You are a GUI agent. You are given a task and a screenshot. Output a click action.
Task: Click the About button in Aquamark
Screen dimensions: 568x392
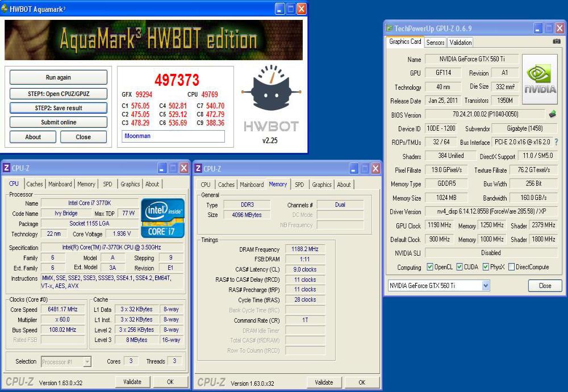[33, 137]
